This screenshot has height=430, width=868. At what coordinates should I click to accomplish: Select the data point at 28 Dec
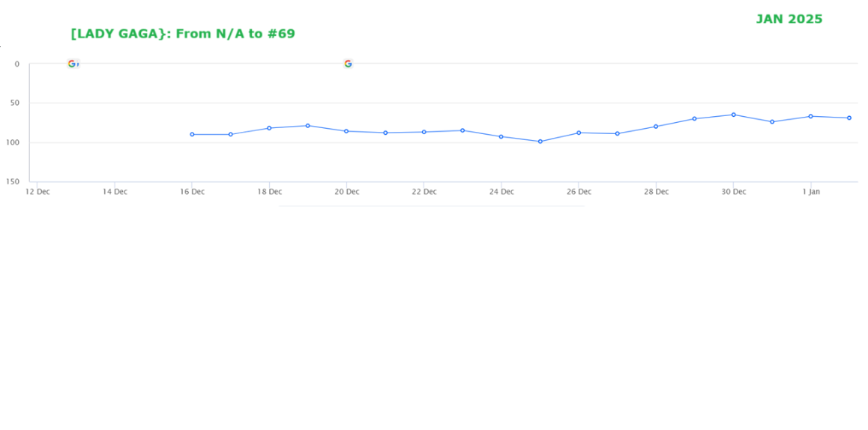tap(656, 126)
